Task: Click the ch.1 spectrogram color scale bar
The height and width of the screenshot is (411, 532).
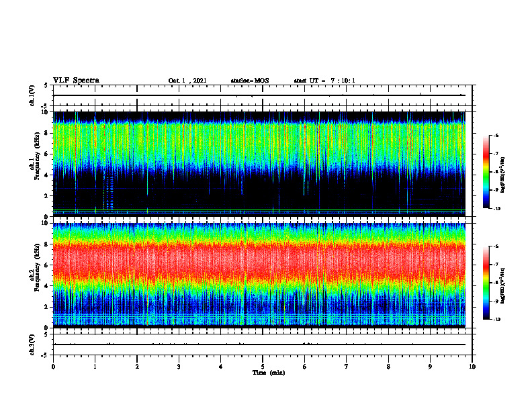Action: coord(486,172)
